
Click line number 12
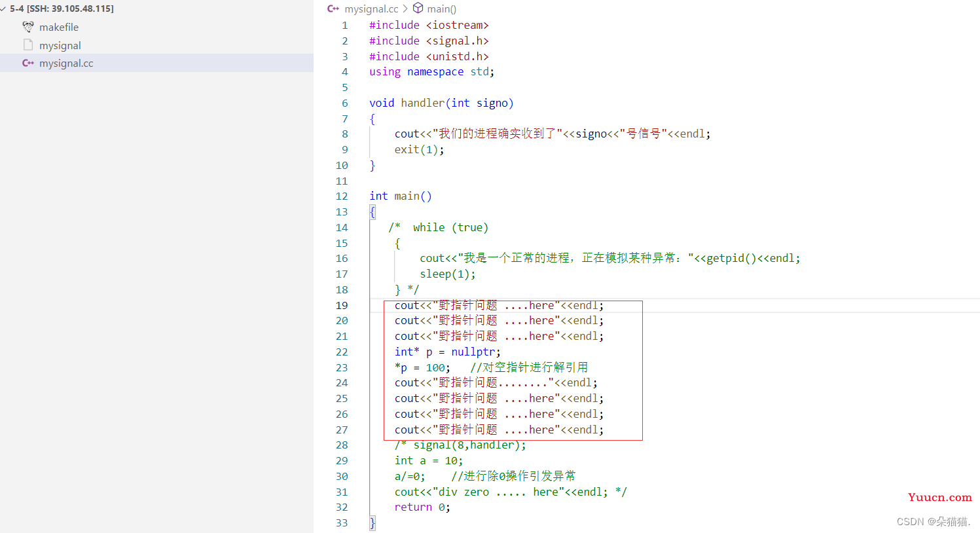coord(342,196)
